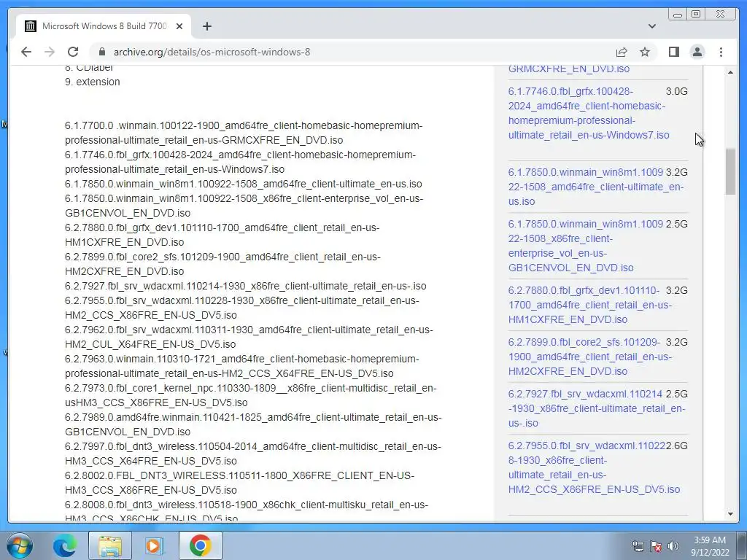
Task: Click the vertical scrollbar thumb
Action: pos(730,171)
